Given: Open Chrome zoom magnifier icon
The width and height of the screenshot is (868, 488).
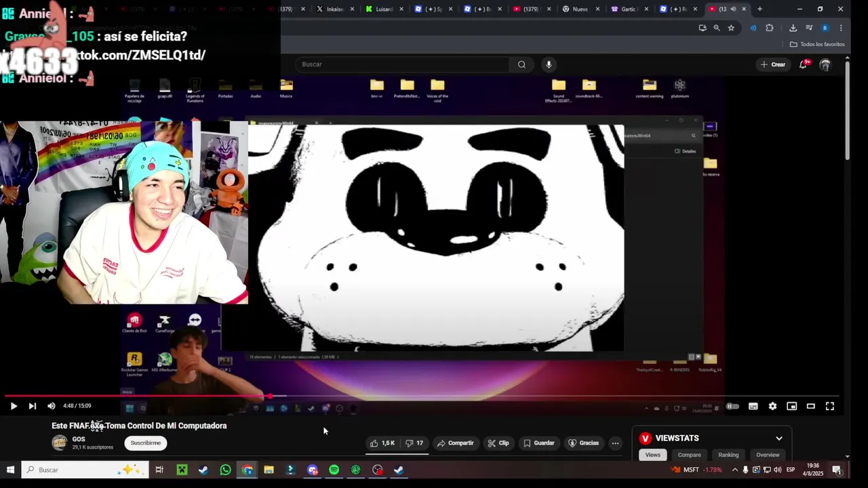Looking at the screenshot, I should (x=717, y=28).
